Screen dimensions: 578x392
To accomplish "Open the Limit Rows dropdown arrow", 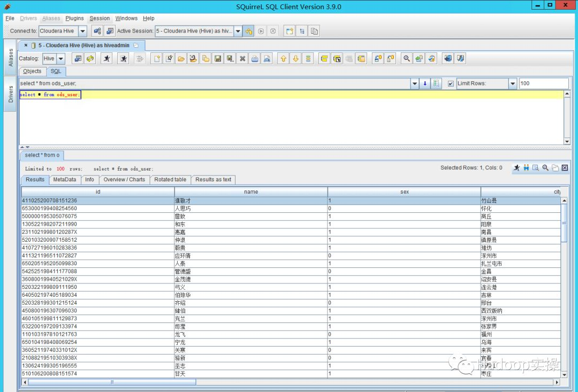I will [x=513, y=83].
